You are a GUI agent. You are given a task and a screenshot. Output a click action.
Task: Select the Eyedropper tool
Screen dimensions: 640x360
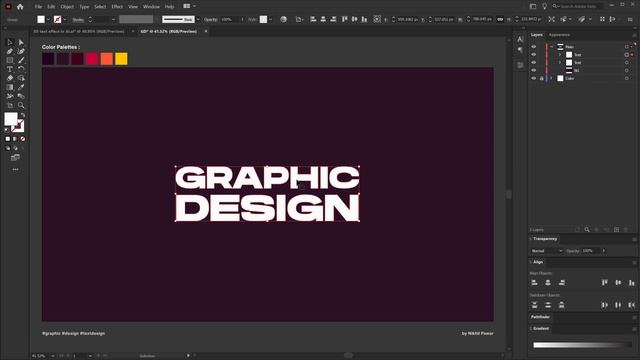(21, 87)
